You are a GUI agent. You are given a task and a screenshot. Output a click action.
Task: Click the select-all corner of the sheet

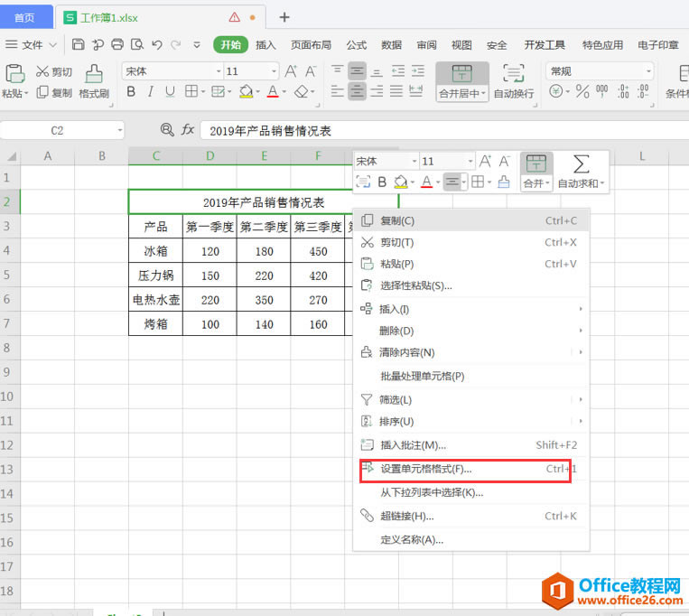coord(11,156)
